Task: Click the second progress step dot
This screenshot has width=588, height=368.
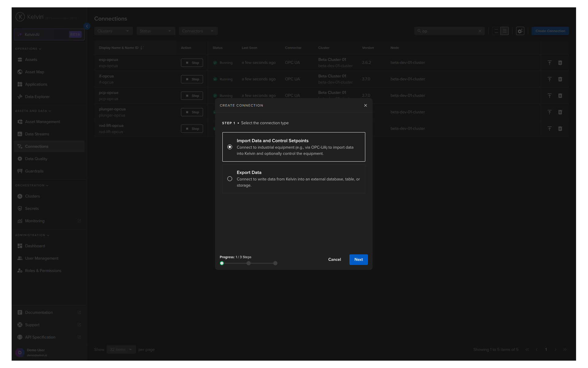Action: 249,263
